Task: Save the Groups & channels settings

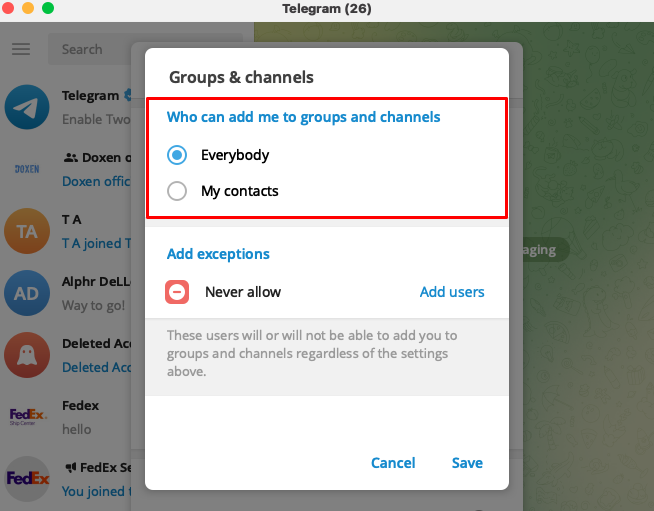Action: 467,463
